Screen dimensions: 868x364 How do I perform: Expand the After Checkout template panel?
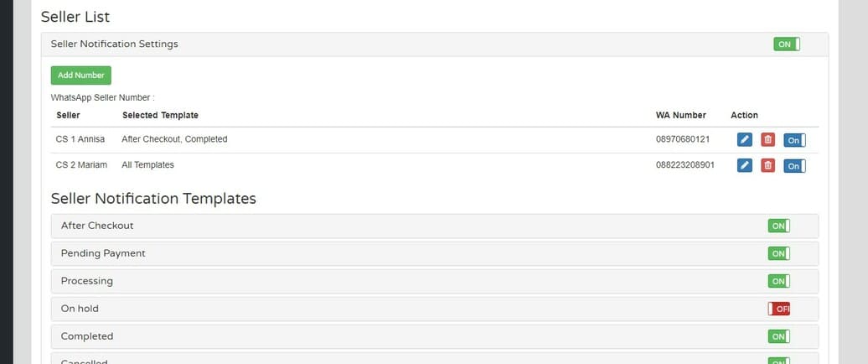[97, 226]
